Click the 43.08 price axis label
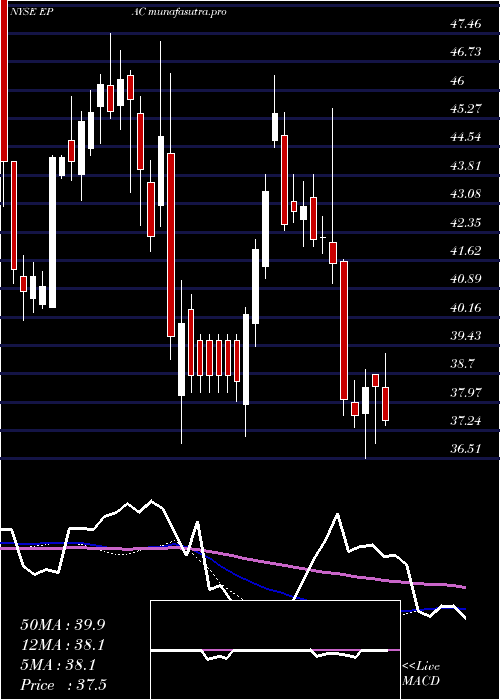Viewport: 500px width, 700px height. (x=466, y=194)
